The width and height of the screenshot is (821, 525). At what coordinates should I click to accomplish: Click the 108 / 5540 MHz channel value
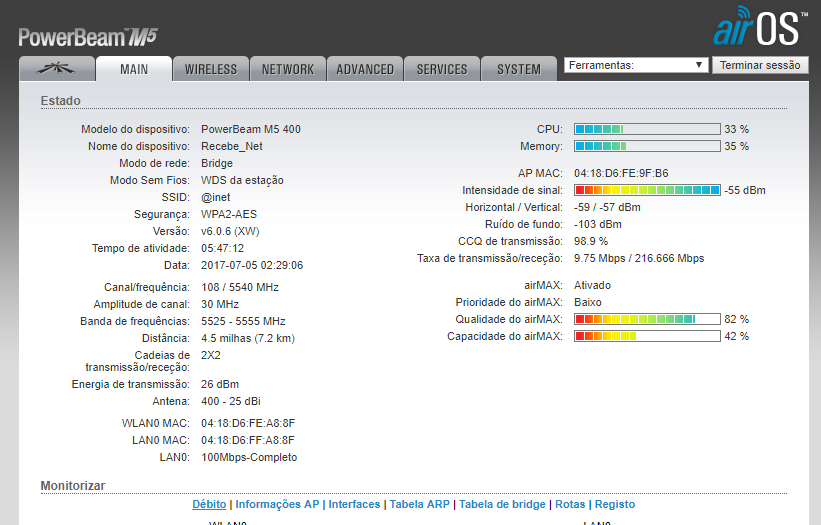(x=240, y=287)
